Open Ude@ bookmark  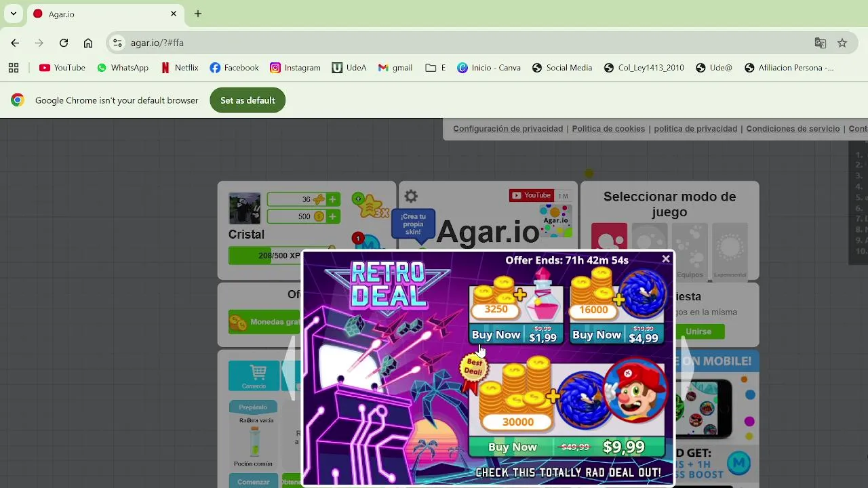714,68
